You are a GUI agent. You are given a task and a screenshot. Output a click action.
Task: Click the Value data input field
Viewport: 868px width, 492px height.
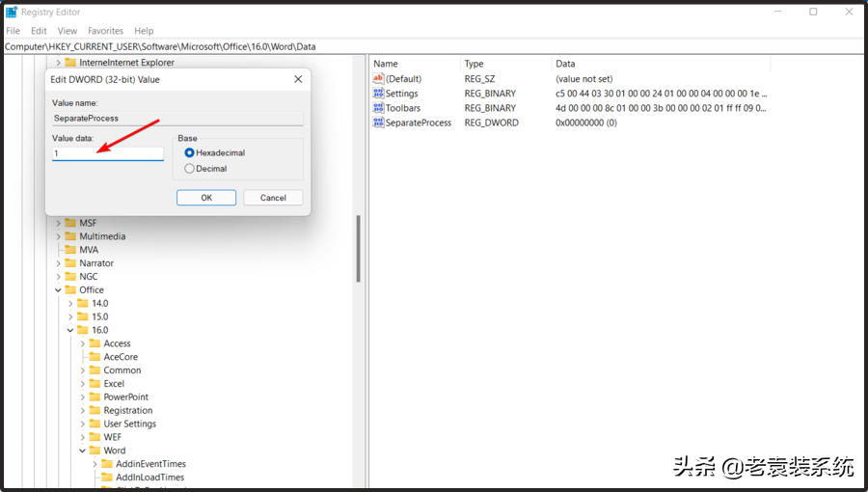(x=108, y=153)
